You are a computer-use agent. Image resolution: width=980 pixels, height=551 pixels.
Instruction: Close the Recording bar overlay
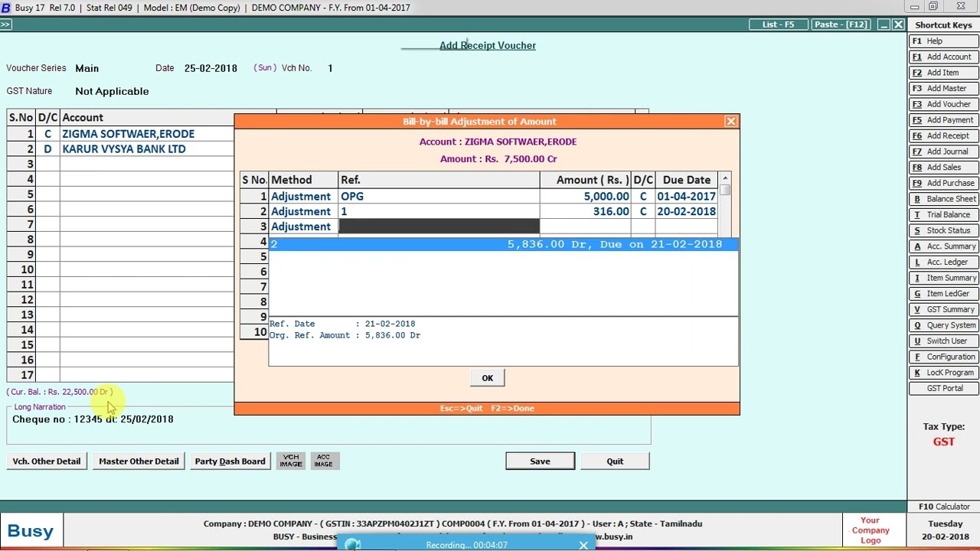(583, 545)
